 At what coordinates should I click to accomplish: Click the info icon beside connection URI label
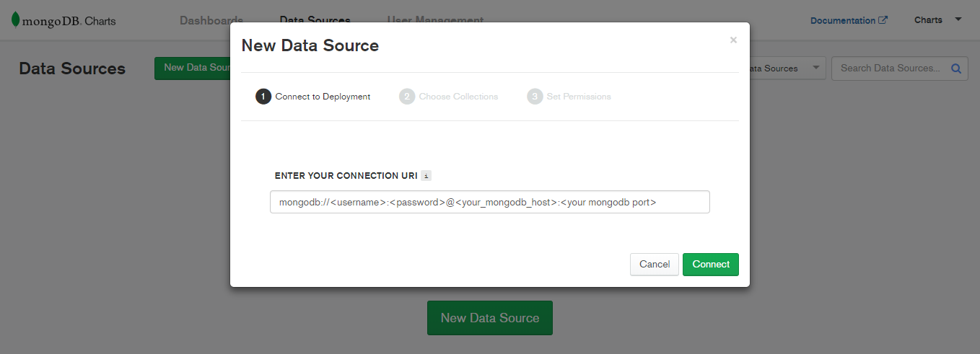point(426,176)
